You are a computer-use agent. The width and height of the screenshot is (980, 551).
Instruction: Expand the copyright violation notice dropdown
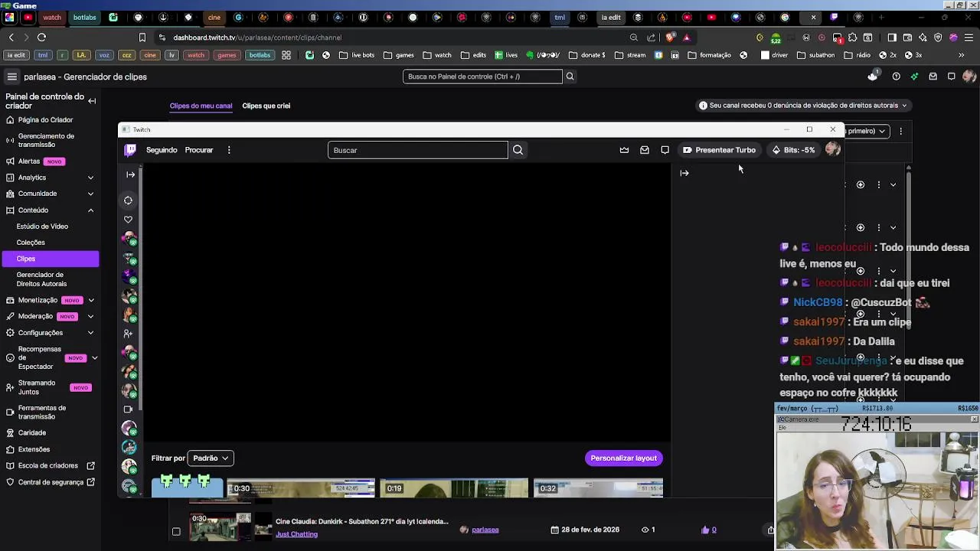(904, 106)
